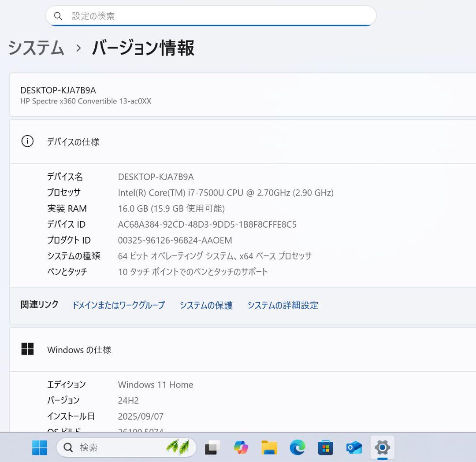The image size is (476, 462).
Task: Click the インストール日 label
Action: 71,416
